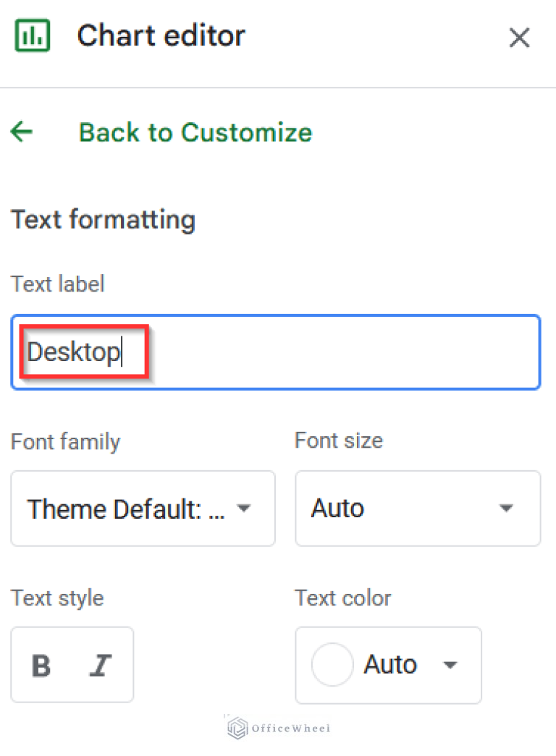The height and width of the screenshot is (756, 556).
Task: Click inside the Text label input field
Action: pyautogui.click(x=275, y=352)
